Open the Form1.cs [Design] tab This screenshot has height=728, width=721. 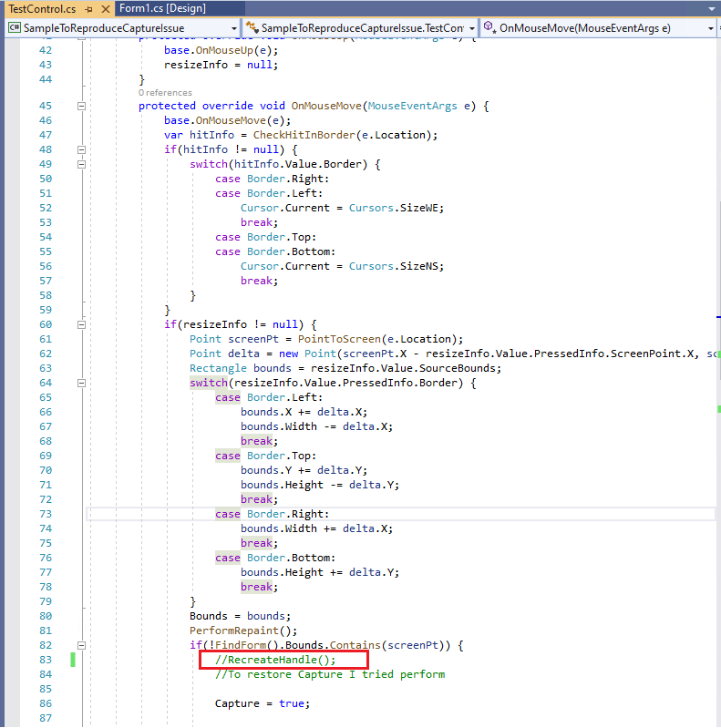point(162,8)
